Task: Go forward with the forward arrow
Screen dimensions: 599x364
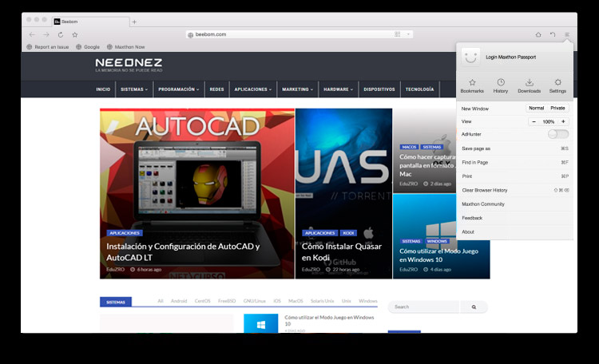Action: pyautogui.click(x=46, y=35)
